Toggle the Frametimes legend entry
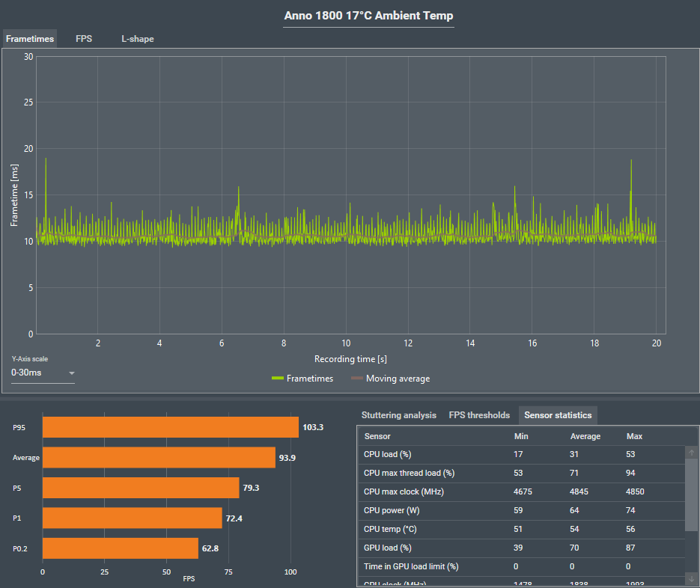The height and width of the screenshot is (588, 700). point(302,379)
